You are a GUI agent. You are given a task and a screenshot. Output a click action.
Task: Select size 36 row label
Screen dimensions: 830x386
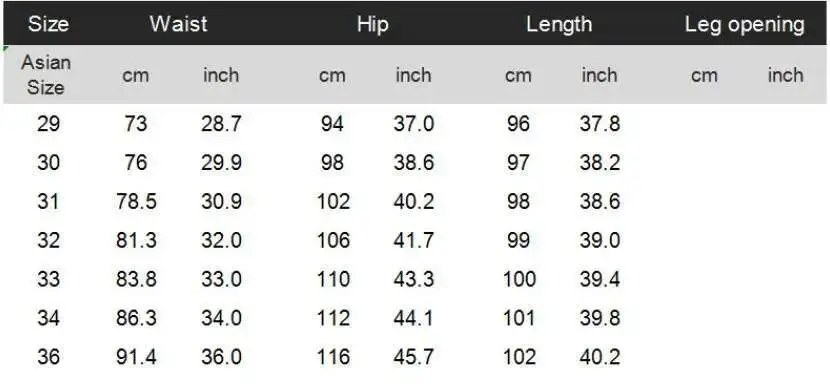point(48,357)
